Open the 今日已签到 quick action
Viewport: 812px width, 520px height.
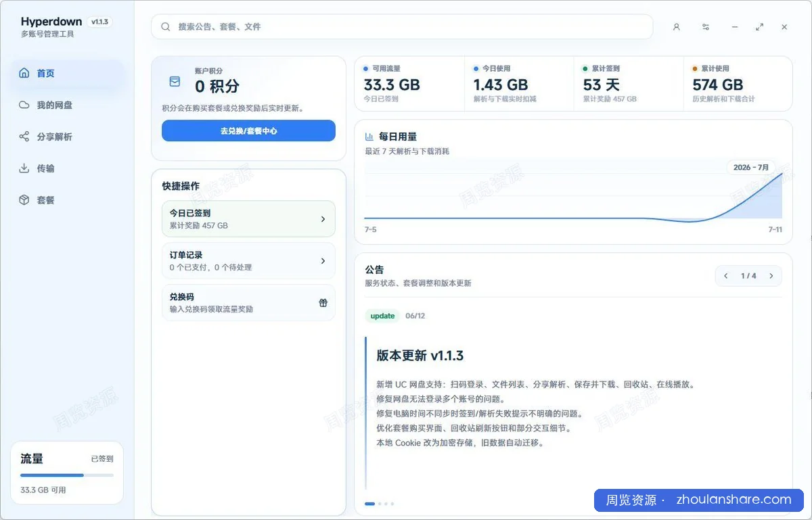click(248, 218)
